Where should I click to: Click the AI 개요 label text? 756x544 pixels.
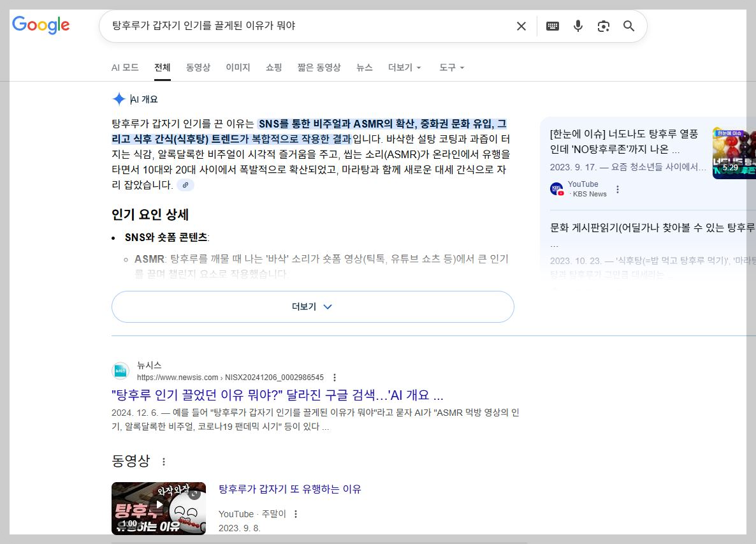click(x=144, y=99)
